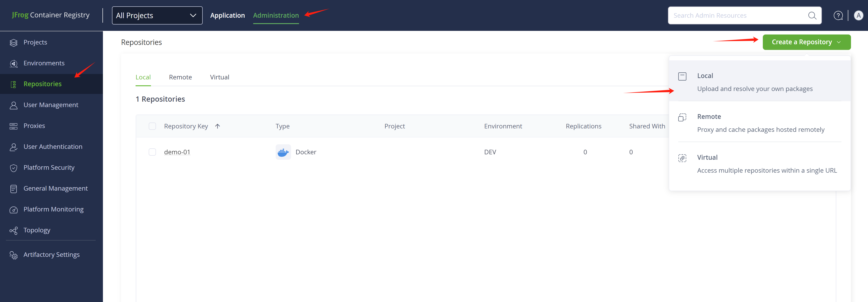This screenshot has width=868, height=302.
Task: Click the search magnifier icon
Action: [812, 15]
